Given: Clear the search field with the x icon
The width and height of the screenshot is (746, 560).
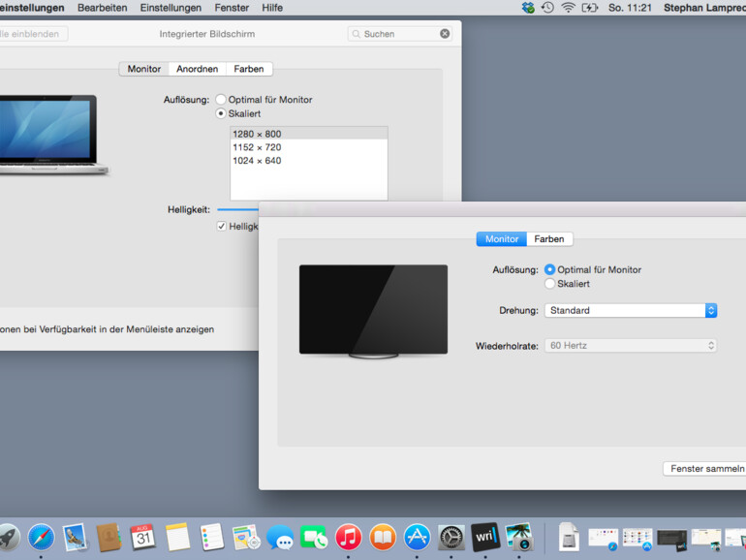Looking at the screenshot, I should [445, 34].
